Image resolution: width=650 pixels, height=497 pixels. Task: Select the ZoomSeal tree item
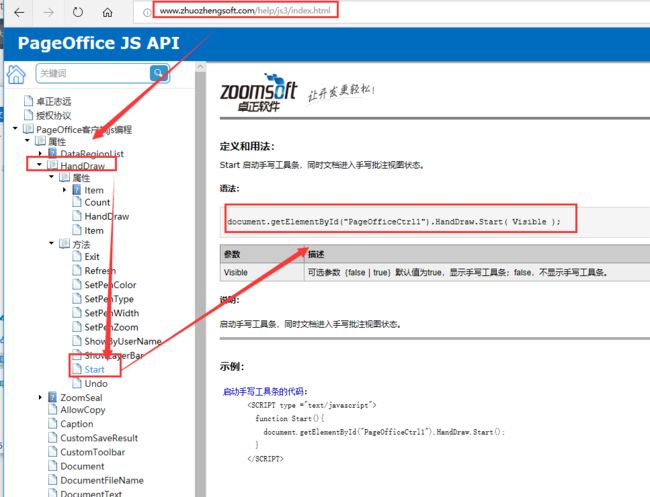[81, 398]
